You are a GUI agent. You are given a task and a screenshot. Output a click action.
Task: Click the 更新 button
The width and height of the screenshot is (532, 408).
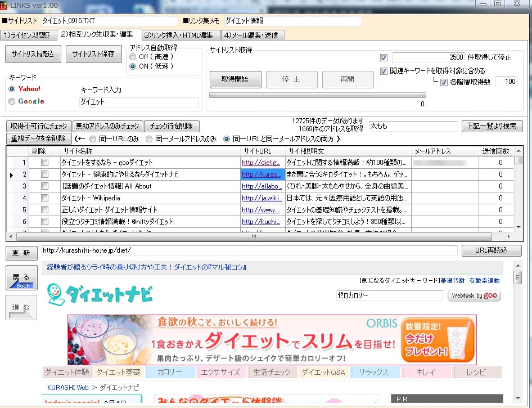pos(21,253)
